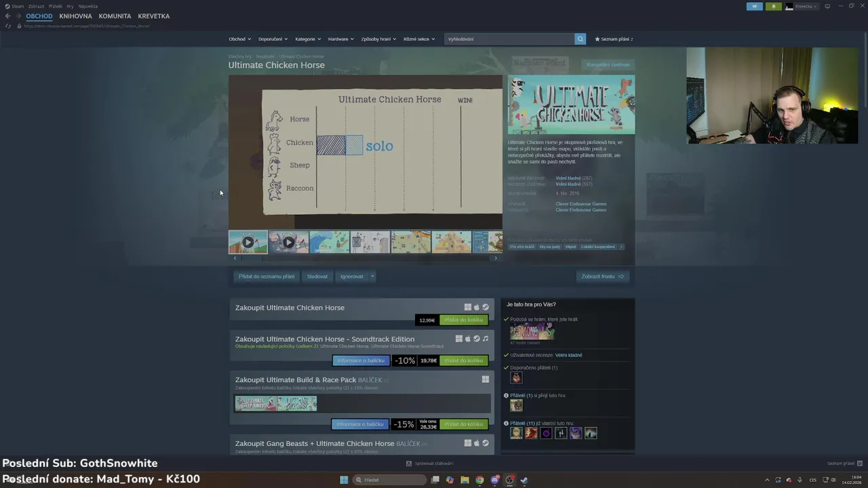Image resolution: width=868 pixels, height=488 pixels.
Task: Switch to the KNIHOVNA tab
Action: point(75,16)
